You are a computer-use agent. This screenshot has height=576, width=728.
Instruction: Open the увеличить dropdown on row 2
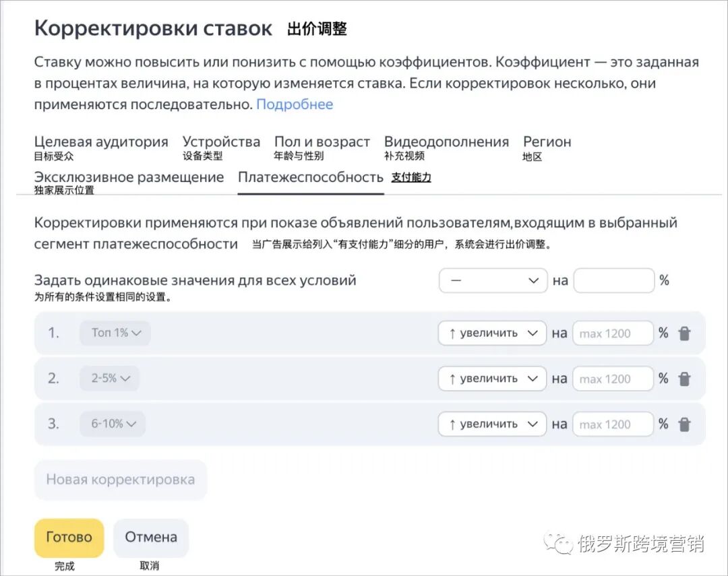pos(491,378)
